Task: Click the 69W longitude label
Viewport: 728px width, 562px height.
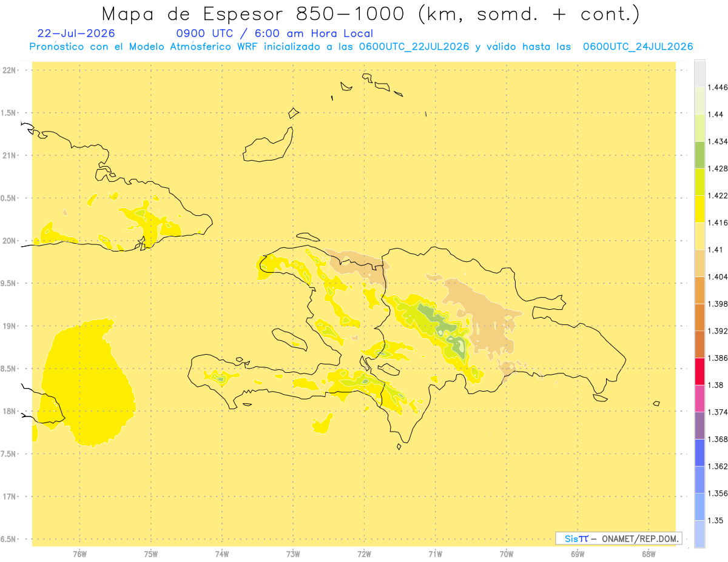Action: coord(578,554)
